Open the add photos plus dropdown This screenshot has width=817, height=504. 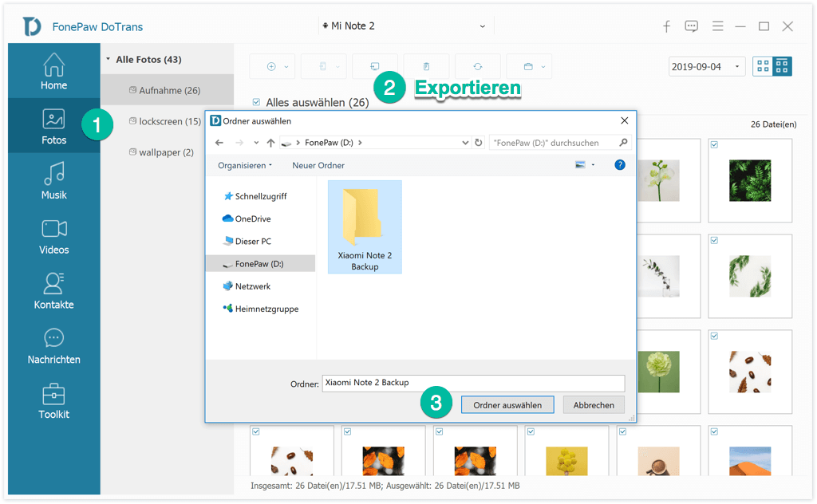point(286,67)
